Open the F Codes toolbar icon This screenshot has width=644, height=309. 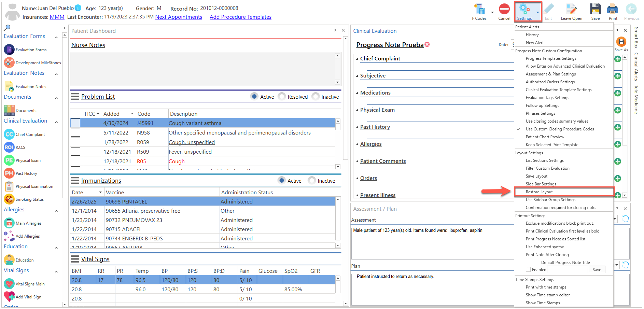[x=480, y=9]
